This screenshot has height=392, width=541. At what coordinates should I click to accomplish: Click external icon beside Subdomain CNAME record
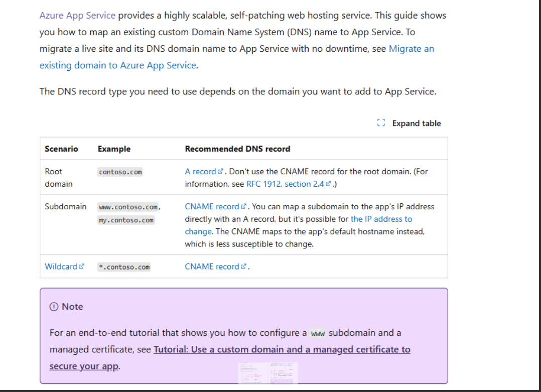click(x=243, y=206)
